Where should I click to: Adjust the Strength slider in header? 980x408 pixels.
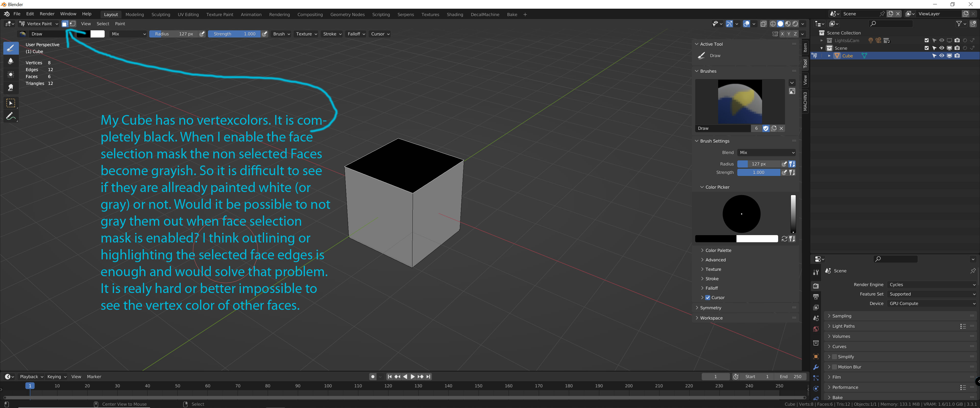coord(234,34)
